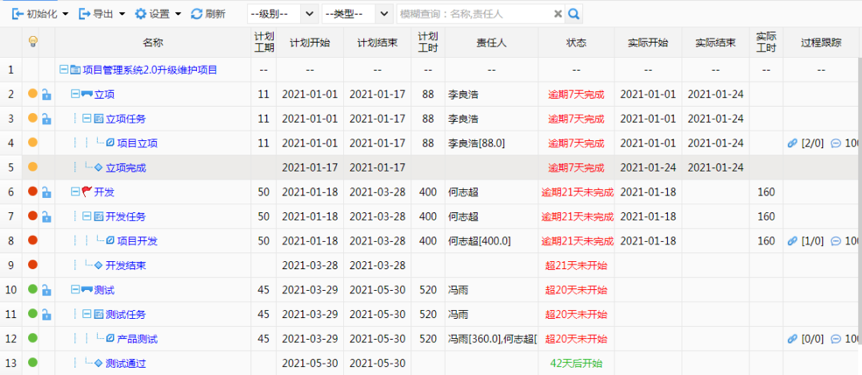Click the link attachment icon in 项目开发 row
This screenshot has width=862, height=375.
tap(792, 241)
